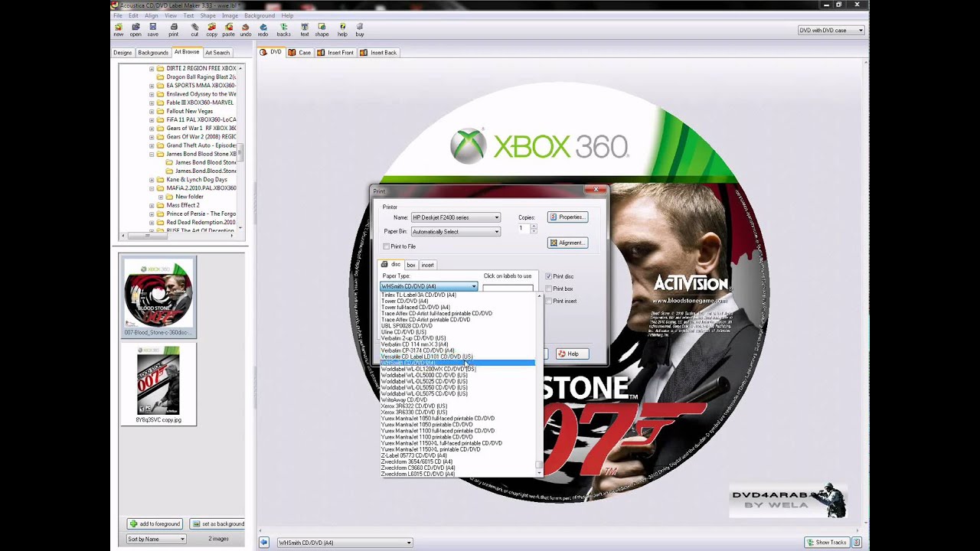Image resolution: width=980 pixels, height=551 pixels.
Task: Open the File menu
Action: [x=118, y=15]
